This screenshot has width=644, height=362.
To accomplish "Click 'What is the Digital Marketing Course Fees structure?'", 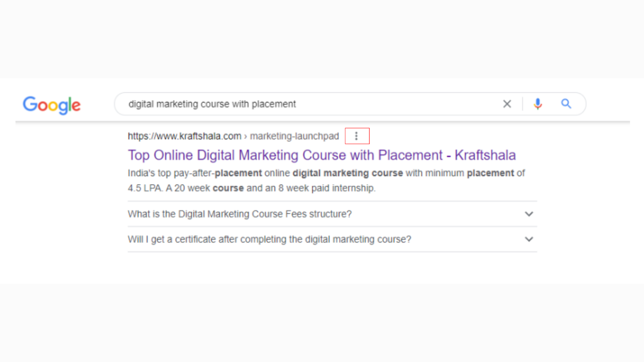I will tap(239, 214).
